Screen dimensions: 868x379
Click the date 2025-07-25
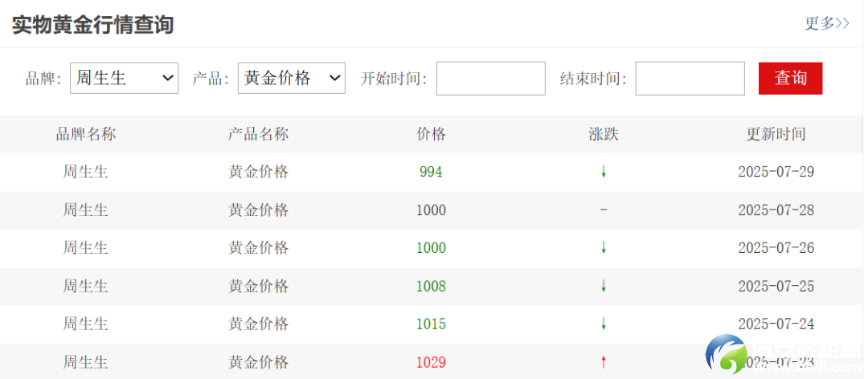776,286
